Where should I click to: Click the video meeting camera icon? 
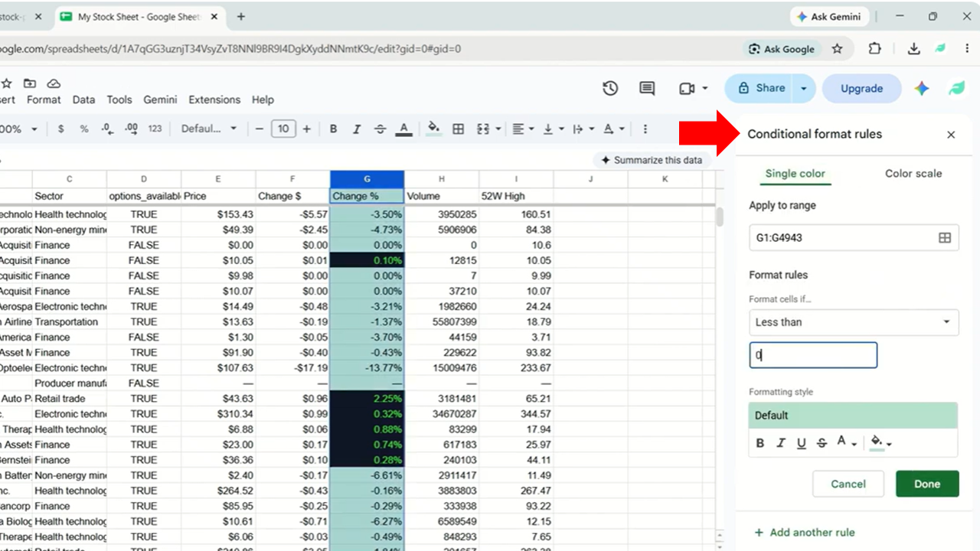coord(687,88)
